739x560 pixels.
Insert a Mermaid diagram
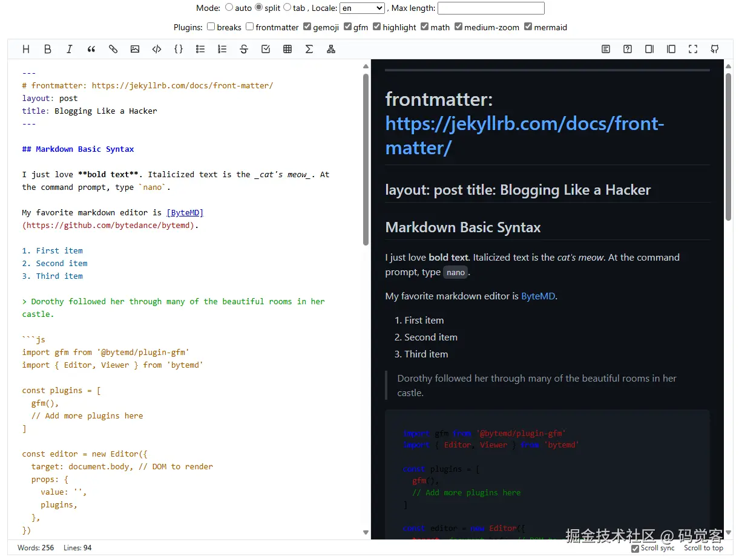point(331,49)
